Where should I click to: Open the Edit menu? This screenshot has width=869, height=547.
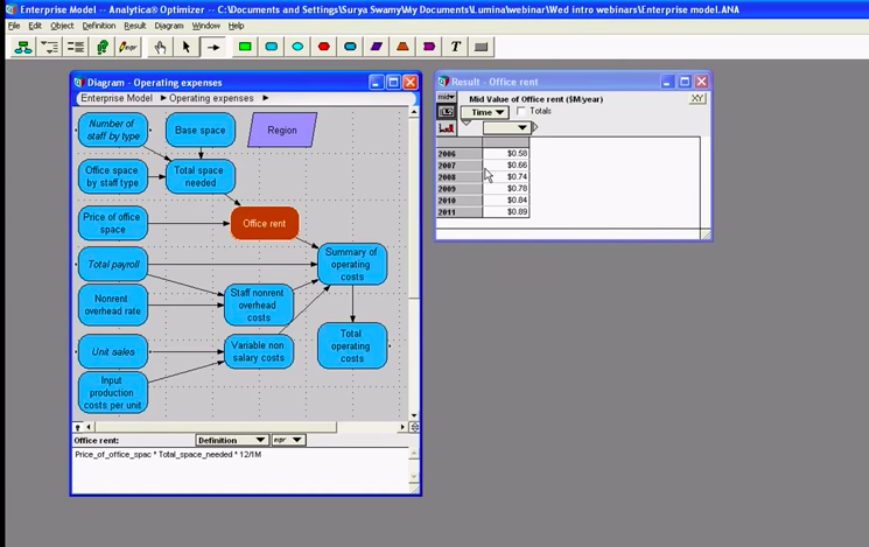point(35,25)
